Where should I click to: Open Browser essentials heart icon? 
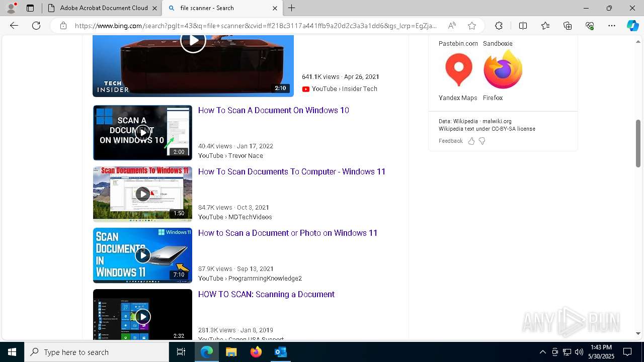click(590, 26)
